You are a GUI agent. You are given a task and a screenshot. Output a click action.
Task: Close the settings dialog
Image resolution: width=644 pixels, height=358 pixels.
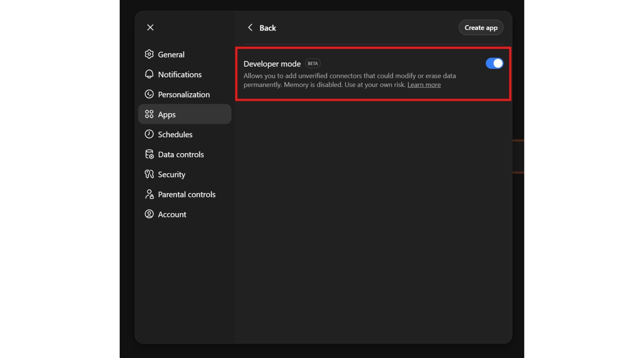150,27
